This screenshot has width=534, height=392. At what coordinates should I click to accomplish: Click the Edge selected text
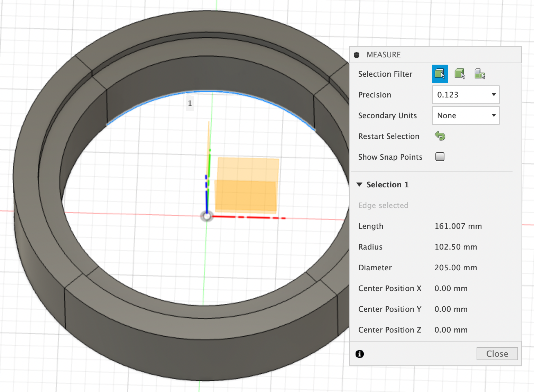coord(383,205)
